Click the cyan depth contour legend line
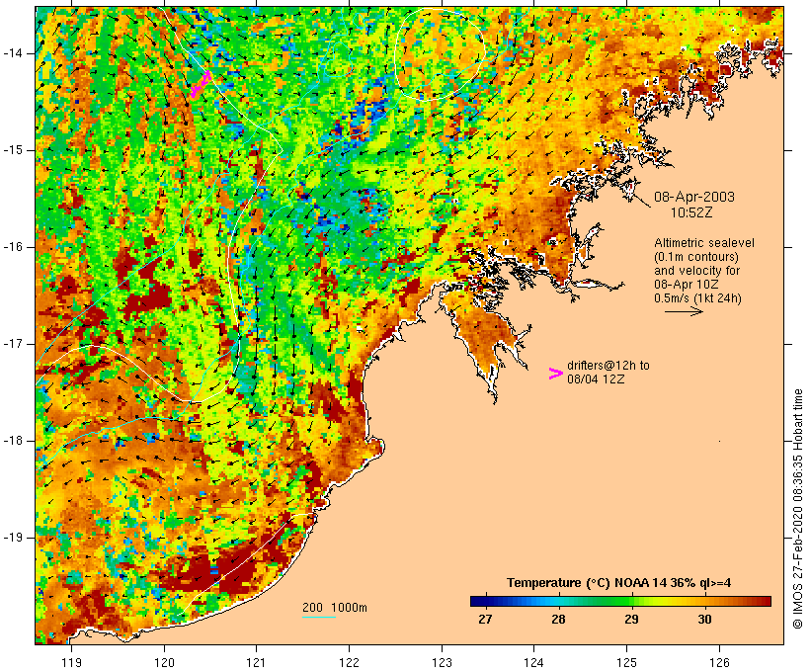 tap(319, 617)
